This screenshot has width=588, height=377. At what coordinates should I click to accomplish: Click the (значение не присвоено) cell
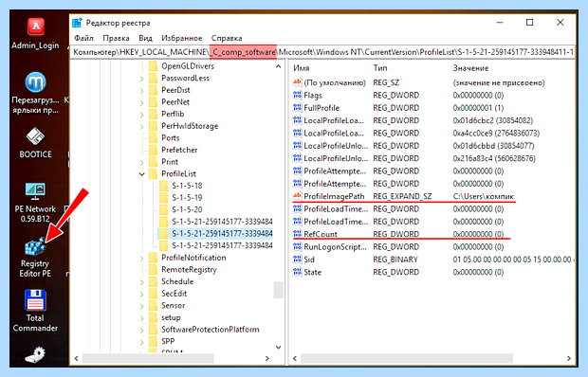(499, 82)
